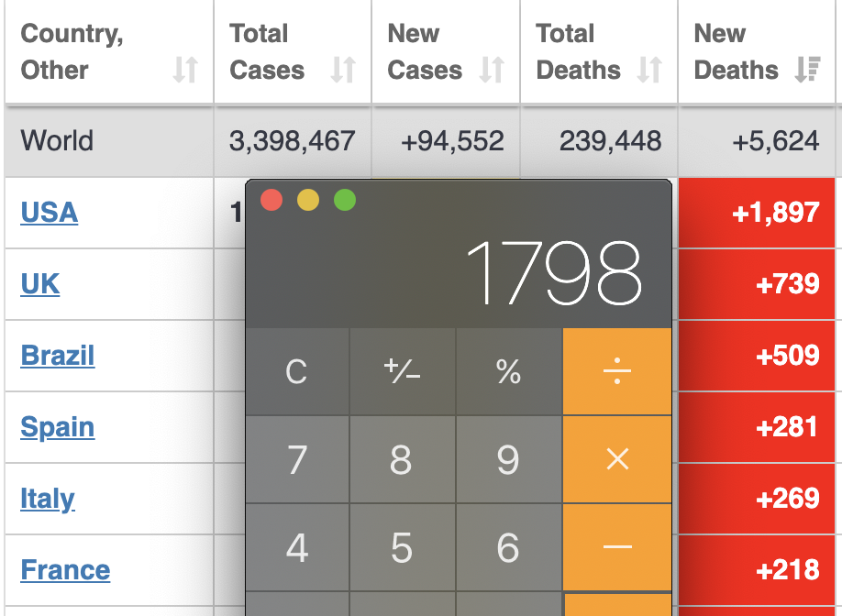
Task: Open the USA country link
Action: (49, 213)
